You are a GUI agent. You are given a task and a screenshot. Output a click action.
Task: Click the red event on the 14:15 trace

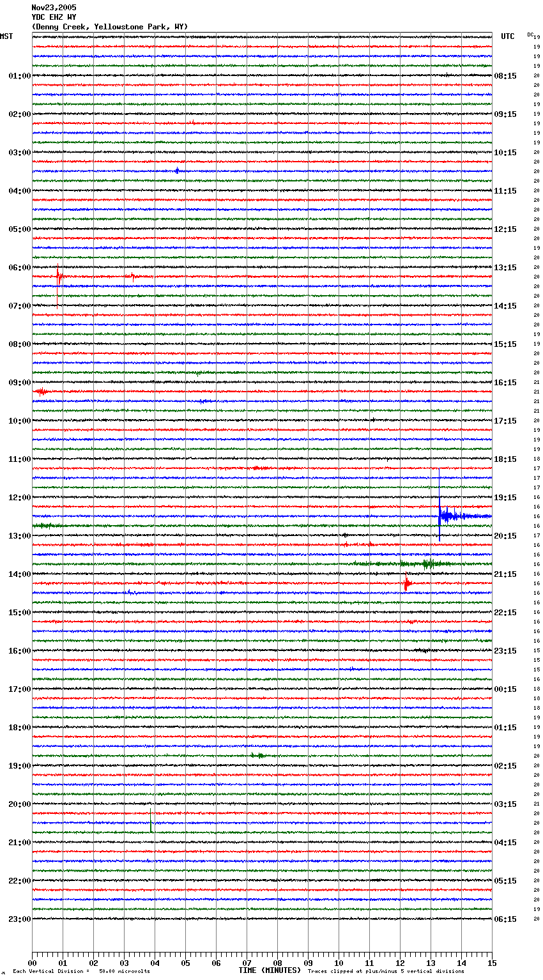pos(406,583)
